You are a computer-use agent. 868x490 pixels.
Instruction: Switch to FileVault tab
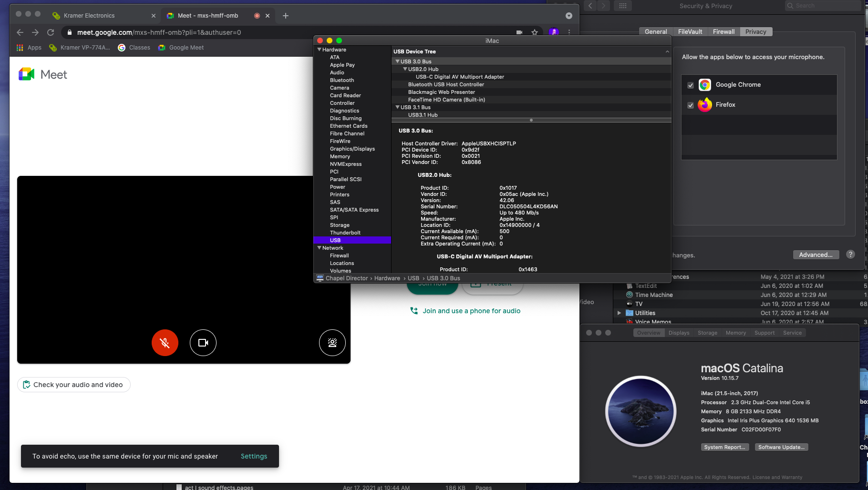[x=690, y=32]
